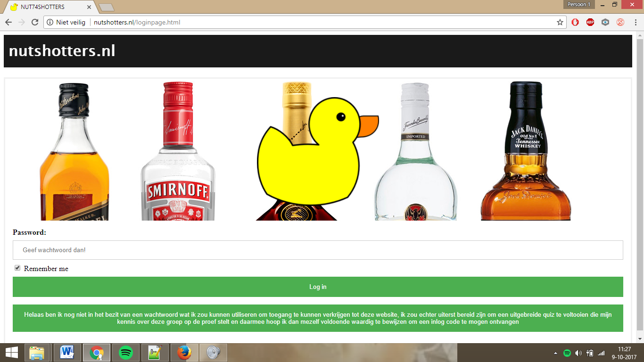The height and width of the screenshot is (362, 644).
Task: Open File Explorer from the taskbar
Action: [x=37, y=353]
